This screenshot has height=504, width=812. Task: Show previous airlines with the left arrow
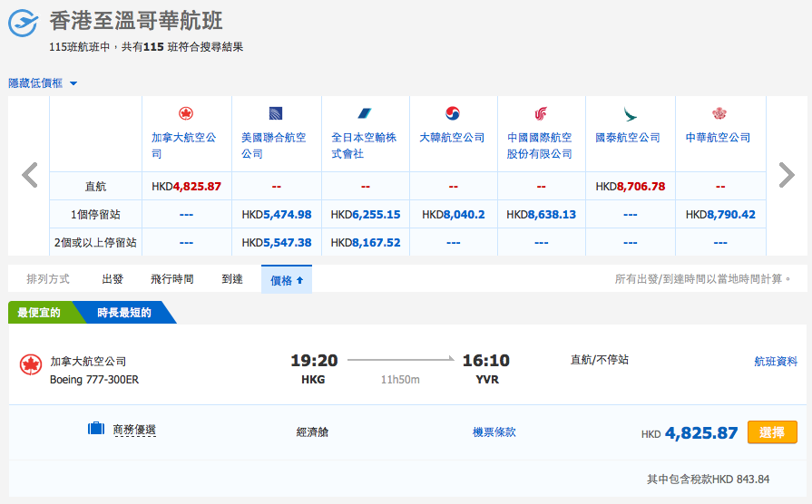30,175
